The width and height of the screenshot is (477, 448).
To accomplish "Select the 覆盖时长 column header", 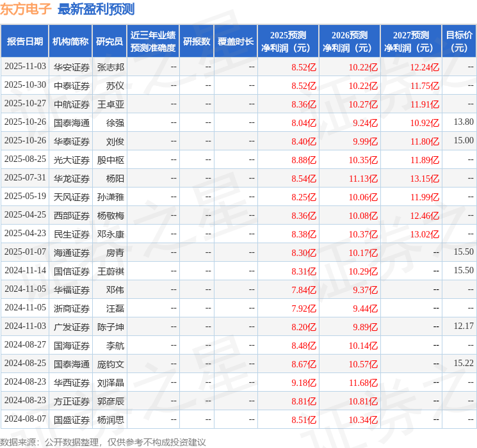I will [x=236, y=41].
